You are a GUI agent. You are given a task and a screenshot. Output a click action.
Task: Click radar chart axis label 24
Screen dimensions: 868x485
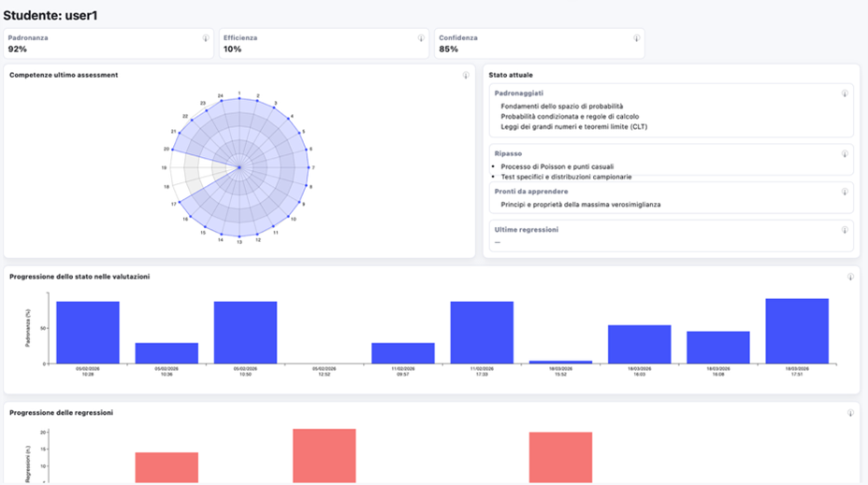pos(221,95)
